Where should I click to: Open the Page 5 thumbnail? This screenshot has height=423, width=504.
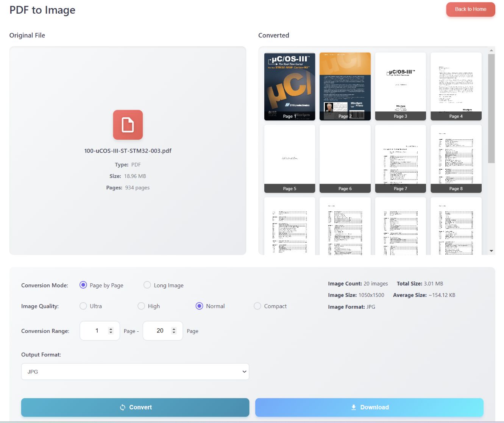pyautogui.click(x=290, y=159)
